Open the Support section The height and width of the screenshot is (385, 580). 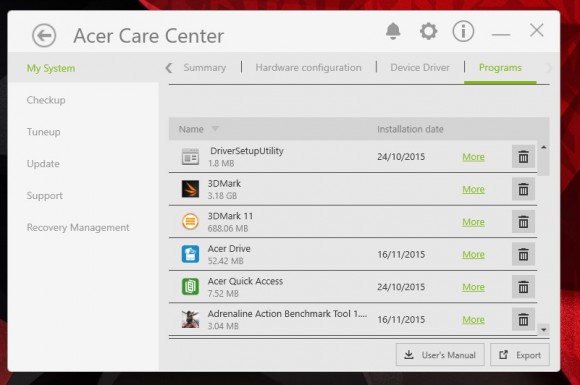pos(45,196)
